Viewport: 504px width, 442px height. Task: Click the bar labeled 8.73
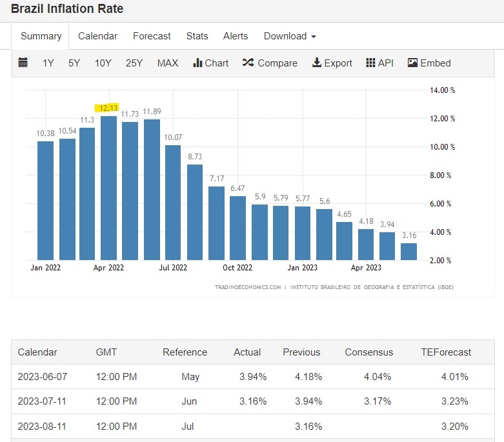(195, 212)
